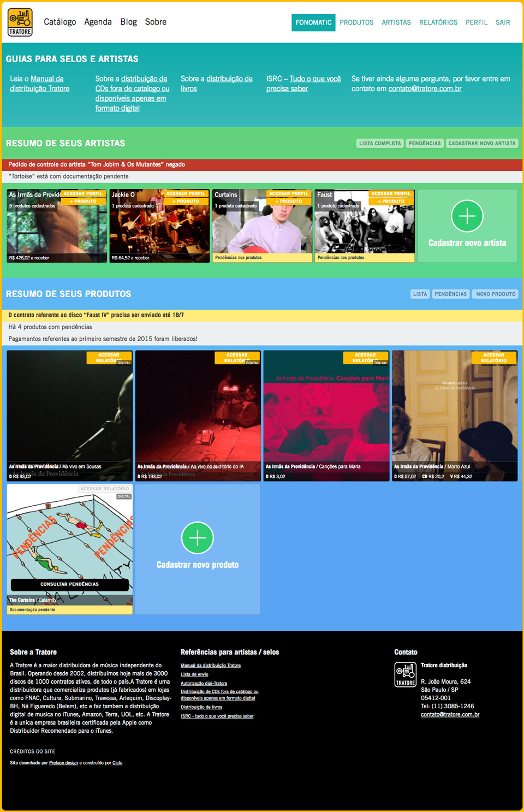Click the contato@tratore.com.br email in guides section
524x812 pixels.
[x=425, y=88]
